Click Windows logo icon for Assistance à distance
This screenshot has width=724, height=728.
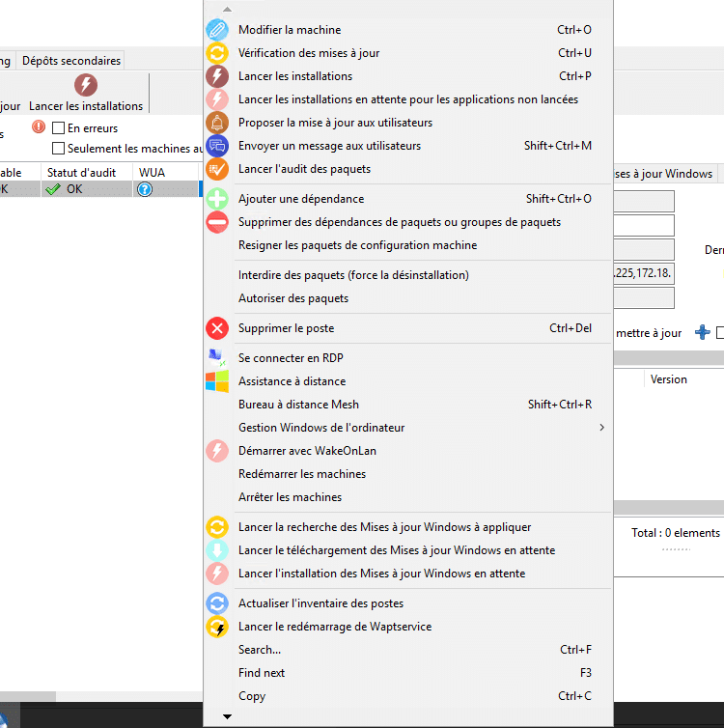[x=217, y=381]
